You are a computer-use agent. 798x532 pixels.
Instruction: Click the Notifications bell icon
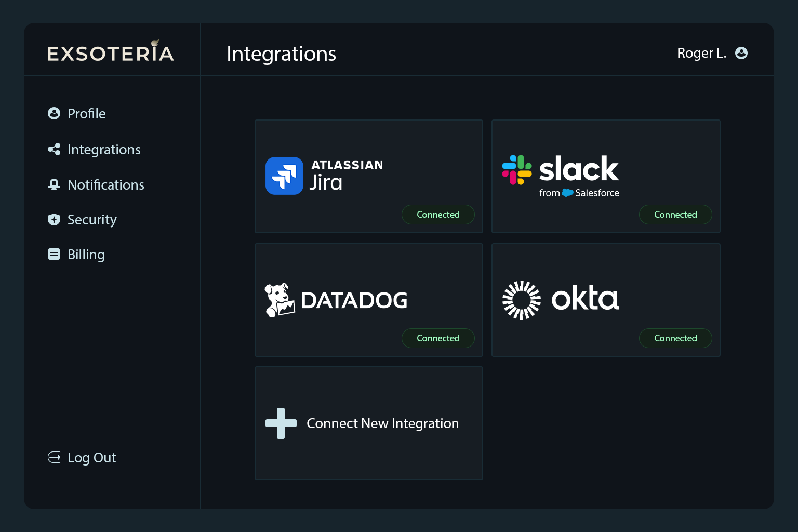[54, 184]
